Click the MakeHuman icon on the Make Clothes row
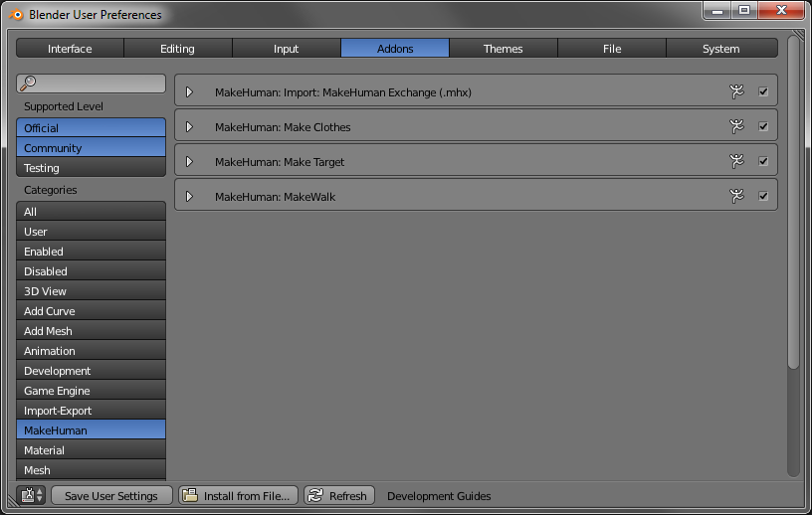 [736, 126]
